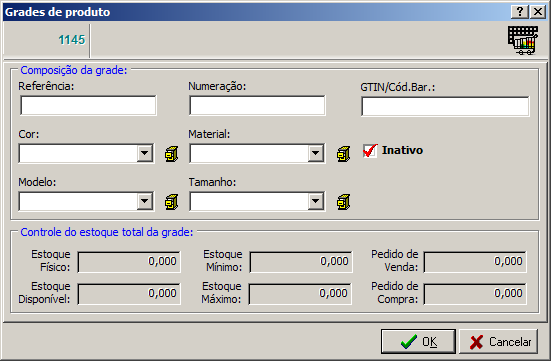Select the Estoque Físico value field
Image resolution: width=551 pixels, height=361 pixels.
click(129, 262)
